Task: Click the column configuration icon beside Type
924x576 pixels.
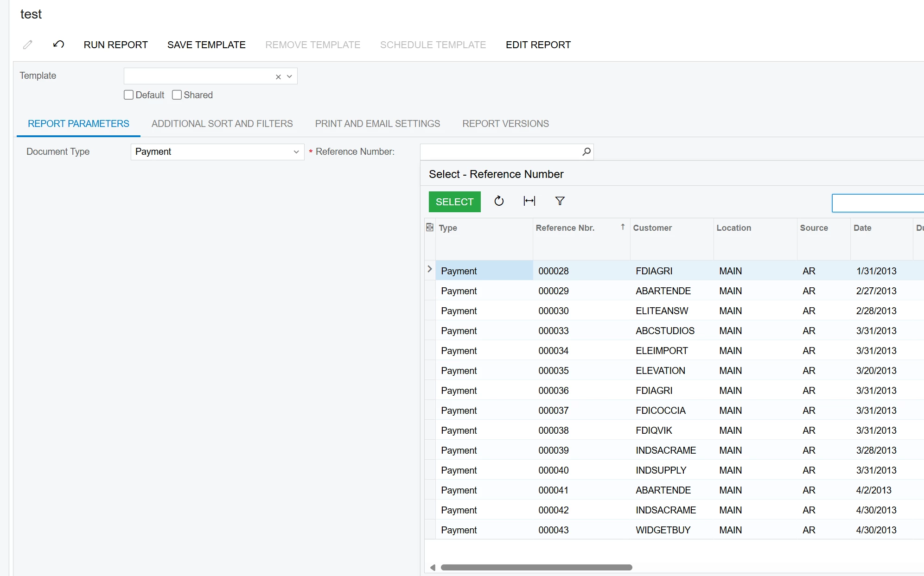Action: tap(430, 228)
